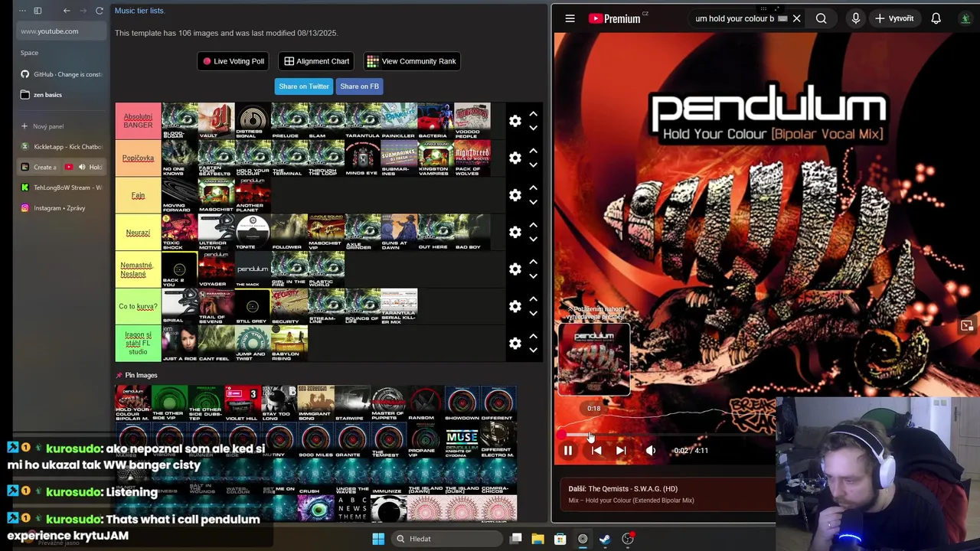Skip to previous video
Screen dimensions: 980x551
[596, 451]
